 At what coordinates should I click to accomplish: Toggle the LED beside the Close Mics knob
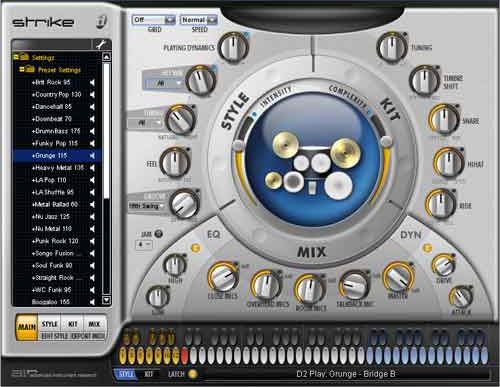click(236, 264)
